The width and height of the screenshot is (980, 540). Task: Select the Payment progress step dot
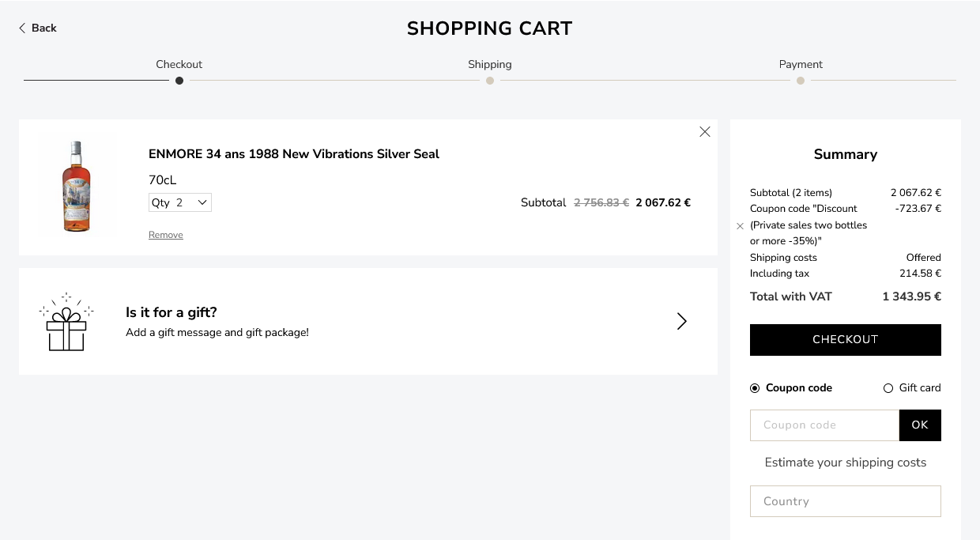click(801, 81)
